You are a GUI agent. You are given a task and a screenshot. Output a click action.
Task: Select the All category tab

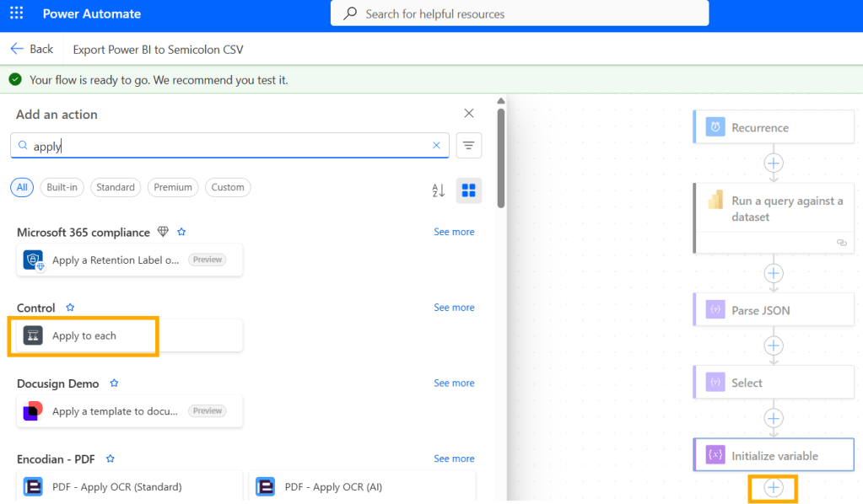click(21, 187)
